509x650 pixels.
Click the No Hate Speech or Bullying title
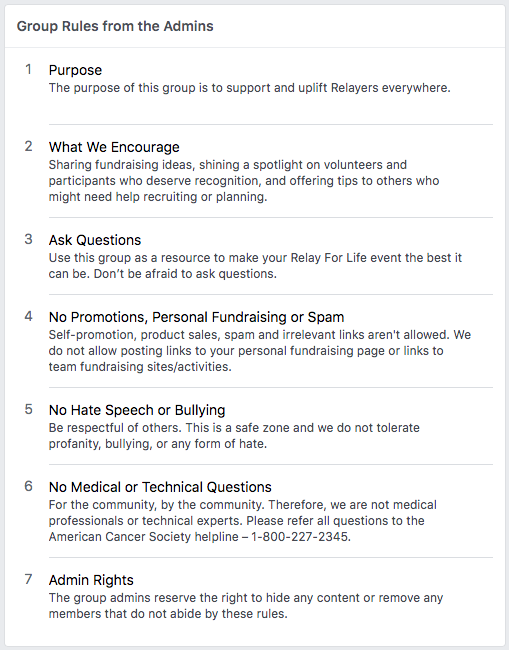tap(137, 410)
